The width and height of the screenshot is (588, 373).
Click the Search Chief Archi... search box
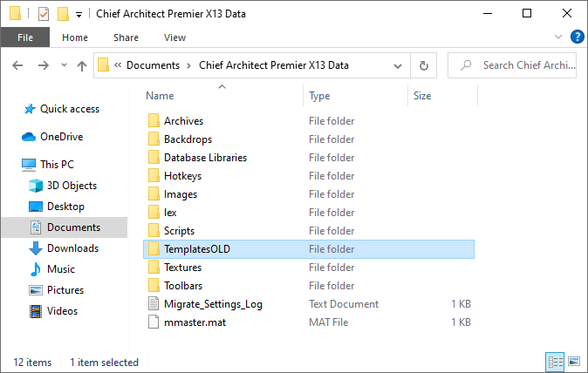512,65
